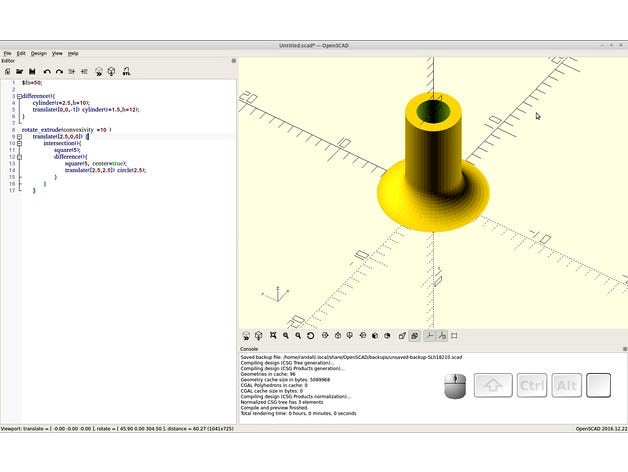
Task: Click the Open file icon in editor toolbar
Action: coord(20,72)
